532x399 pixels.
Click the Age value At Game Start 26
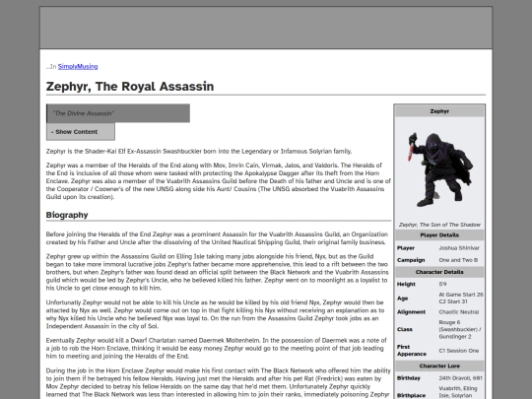pos(461,295)
